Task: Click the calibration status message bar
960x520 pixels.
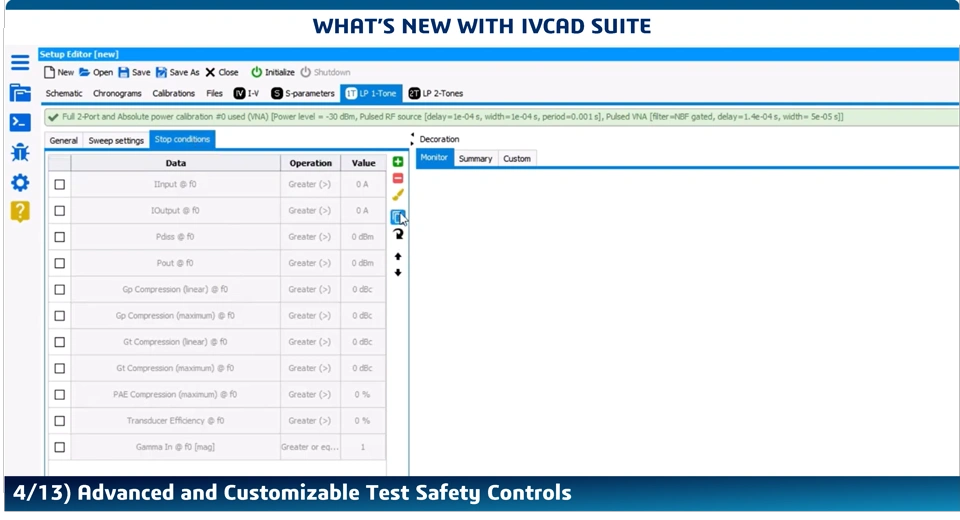Action: click(x=501, y=117)
